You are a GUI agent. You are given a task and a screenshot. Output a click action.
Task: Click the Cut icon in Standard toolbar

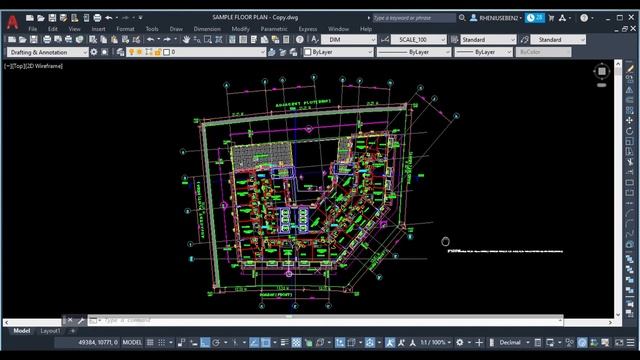[x=93, y=40]
